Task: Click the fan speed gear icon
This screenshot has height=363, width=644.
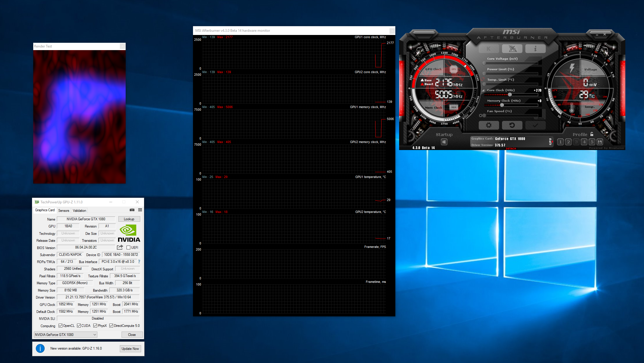Action: click(x=480, y=115)
